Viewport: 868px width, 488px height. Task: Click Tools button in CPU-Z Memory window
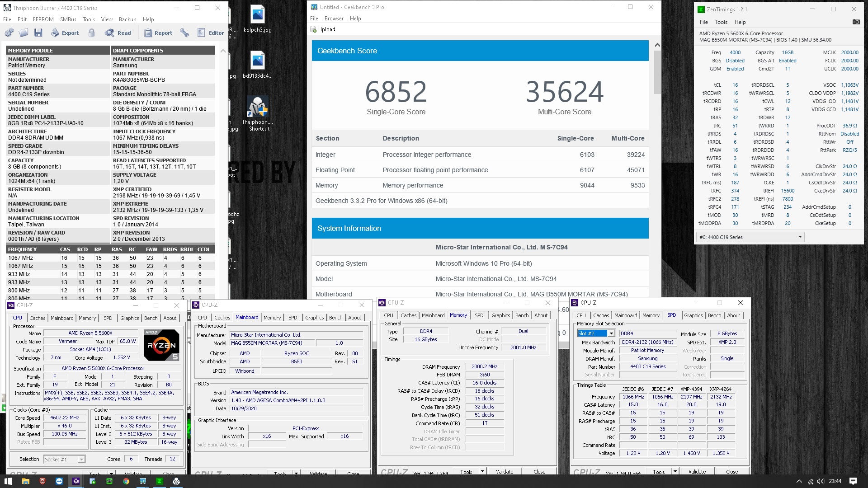tap(466, 472)
